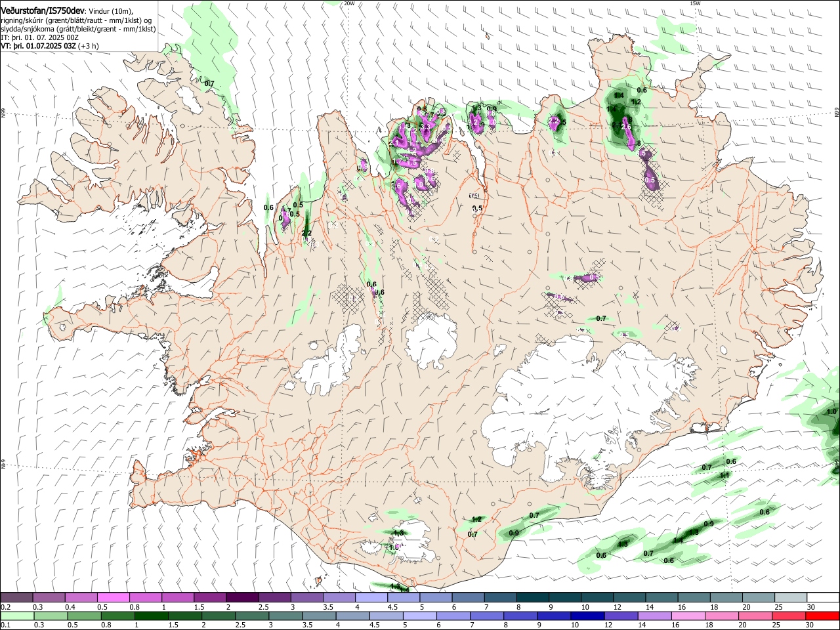Pick dark purple upper swatch 2 to 2.5
840x630 pixels.
pos(242,597)
